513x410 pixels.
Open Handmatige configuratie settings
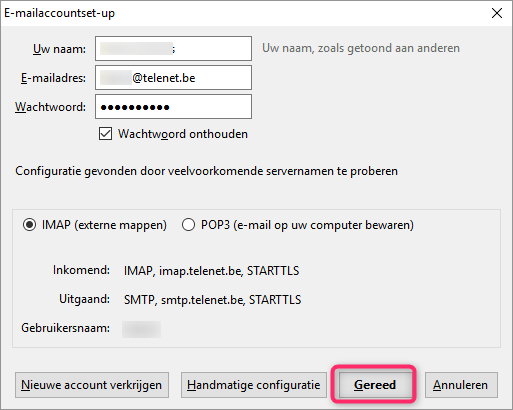(254, 385)
